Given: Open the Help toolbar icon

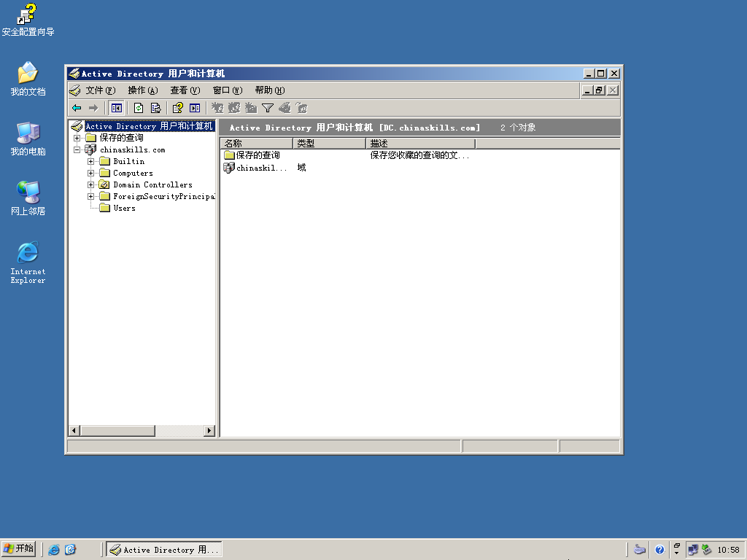Looking at the screenshot, I should pos(178,108).
